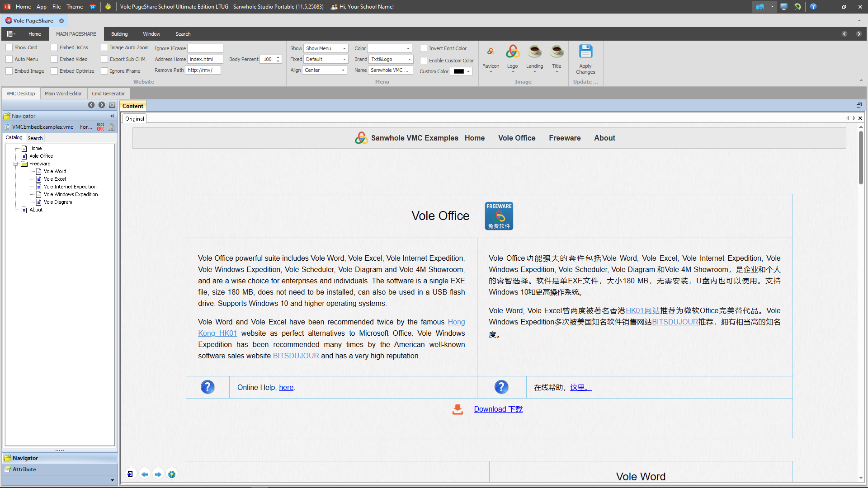Open the Favicon image option
This screenshot has width=868, height=488.
click(491, 52)
